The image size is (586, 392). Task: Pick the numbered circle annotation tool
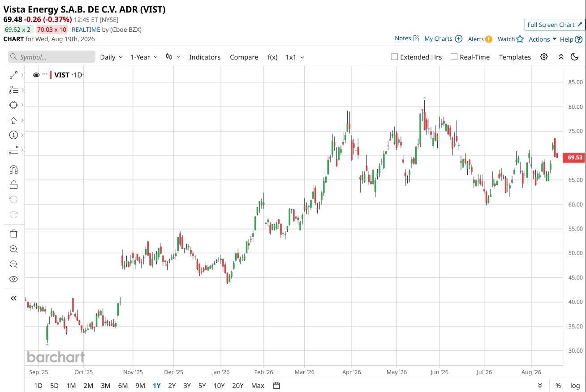coord(13,135)
